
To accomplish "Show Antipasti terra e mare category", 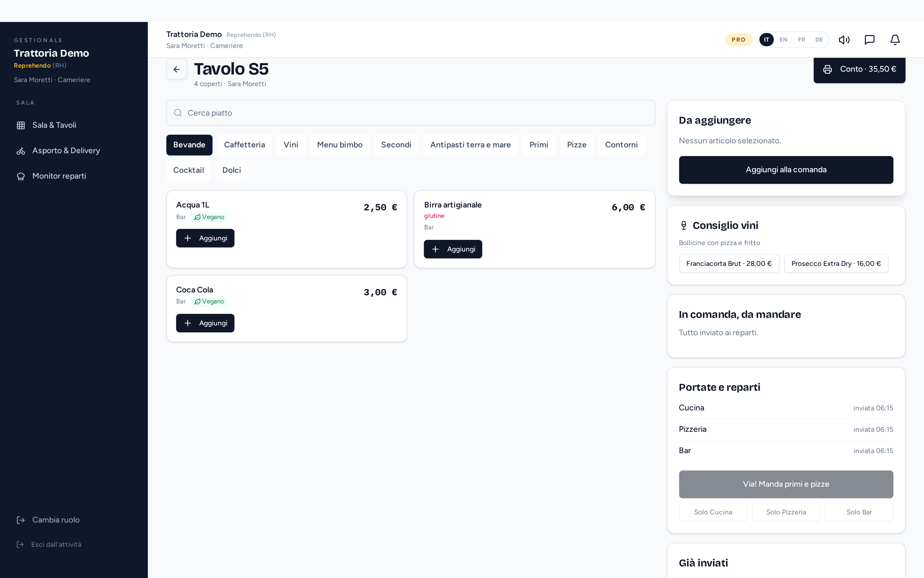I will pyautogui.click(x=470, y=145).
